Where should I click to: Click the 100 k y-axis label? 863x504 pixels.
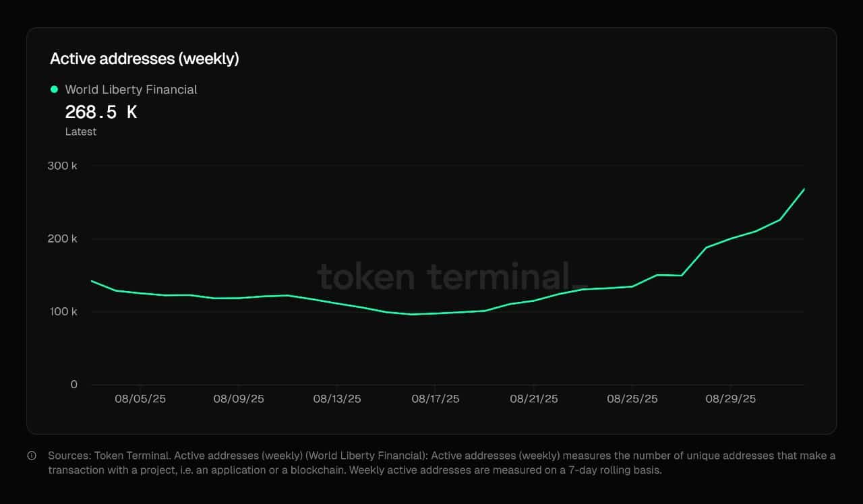tap(63, 311)
